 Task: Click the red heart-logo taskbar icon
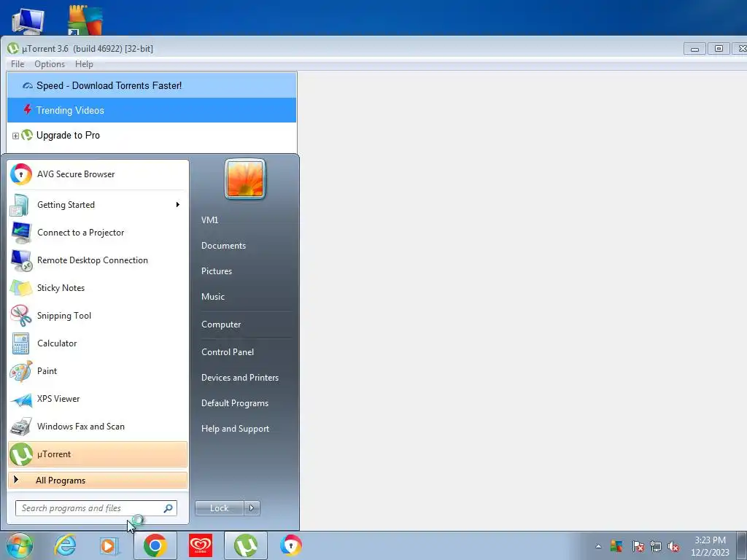(201, 545)
